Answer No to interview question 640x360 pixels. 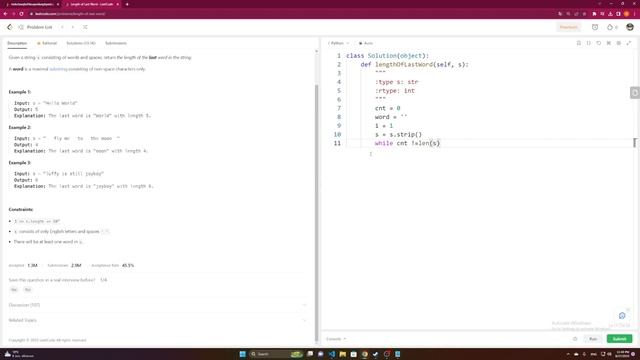(28, 289)
